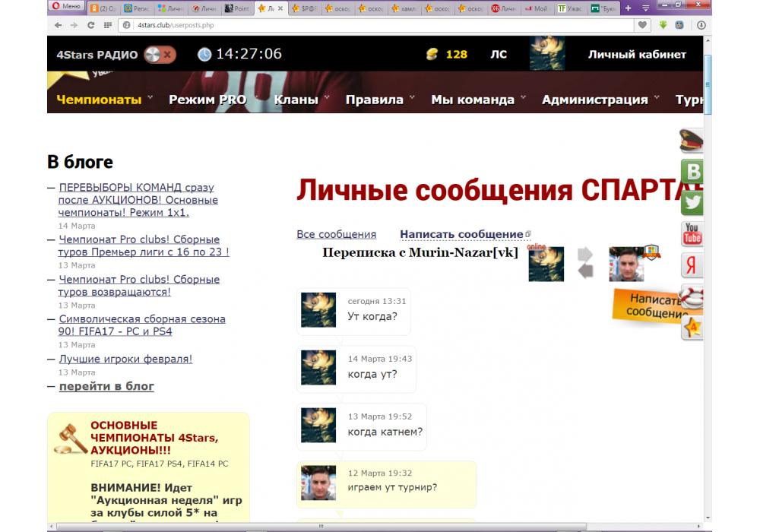Click the VK social sidebar icon
Viewport: 760px width, 532px height.
coord(692,172)
